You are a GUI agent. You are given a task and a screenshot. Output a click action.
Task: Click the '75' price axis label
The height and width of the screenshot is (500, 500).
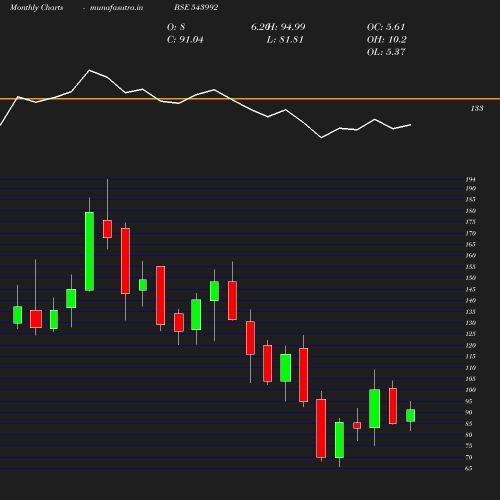coord(469,446)
